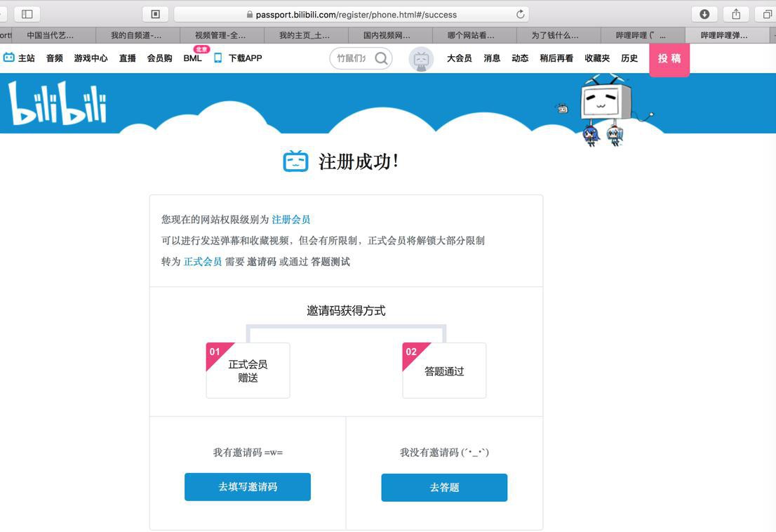Click the bilibili logo in banner
The height and width of the screenshot is (532, 776).
click(58, 103)
